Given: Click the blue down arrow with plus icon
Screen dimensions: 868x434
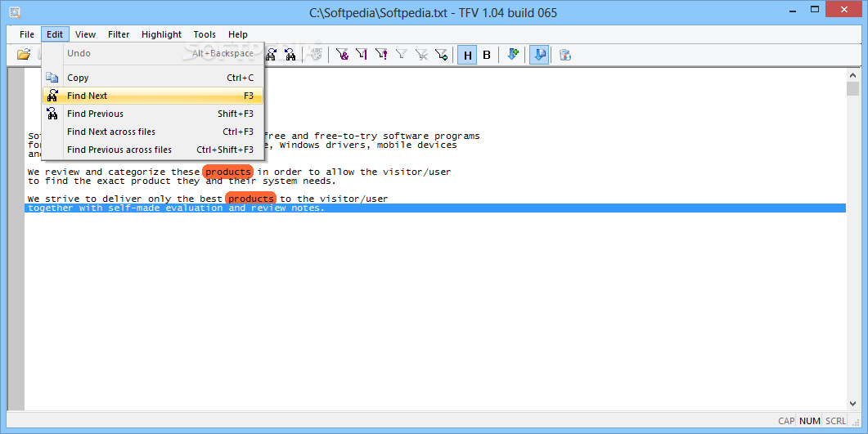Looking at the screenshot, I should pos(513,54).
